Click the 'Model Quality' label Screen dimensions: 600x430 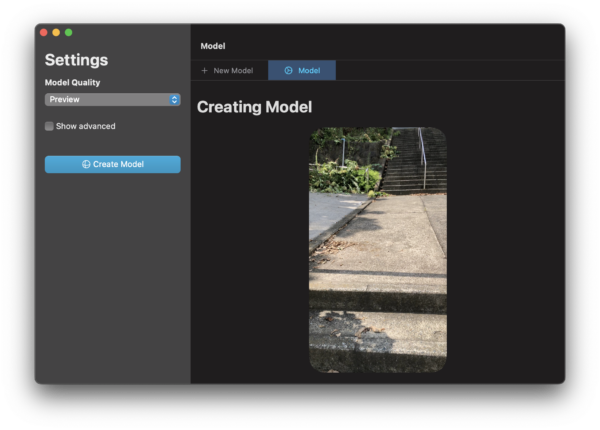[73, 83]
